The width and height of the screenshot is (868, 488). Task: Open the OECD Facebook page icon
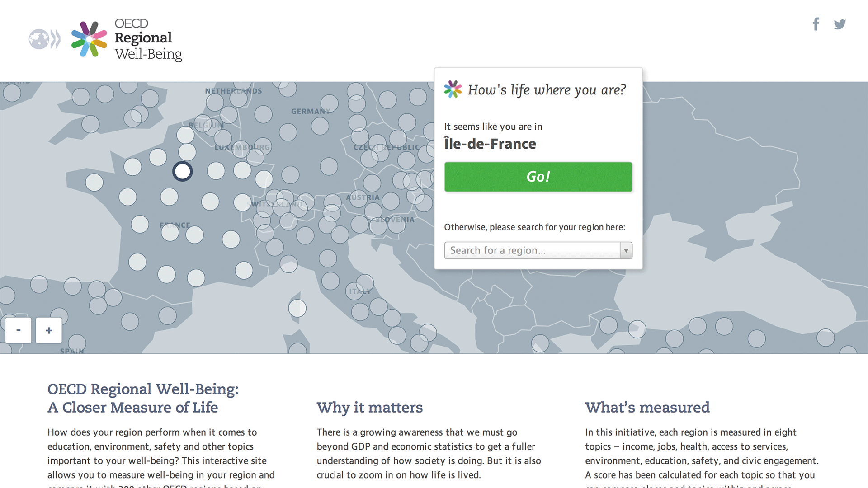click(x=816, y=24)
